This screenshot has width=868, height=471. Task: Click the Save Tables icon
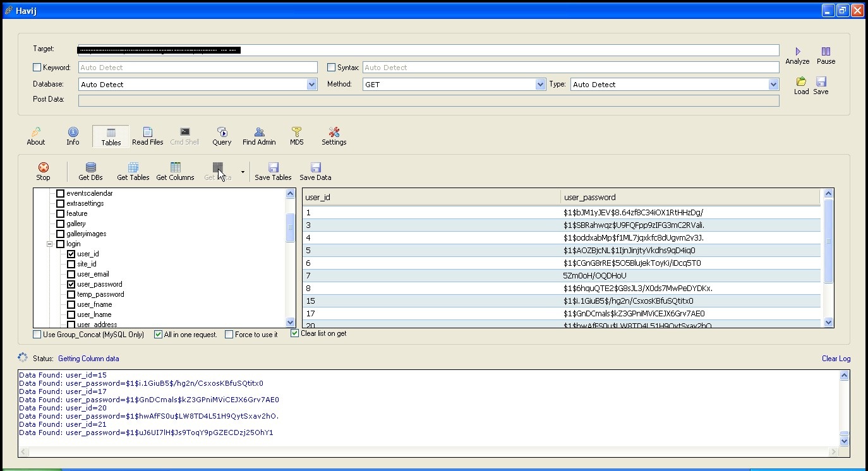click(274, 167)
